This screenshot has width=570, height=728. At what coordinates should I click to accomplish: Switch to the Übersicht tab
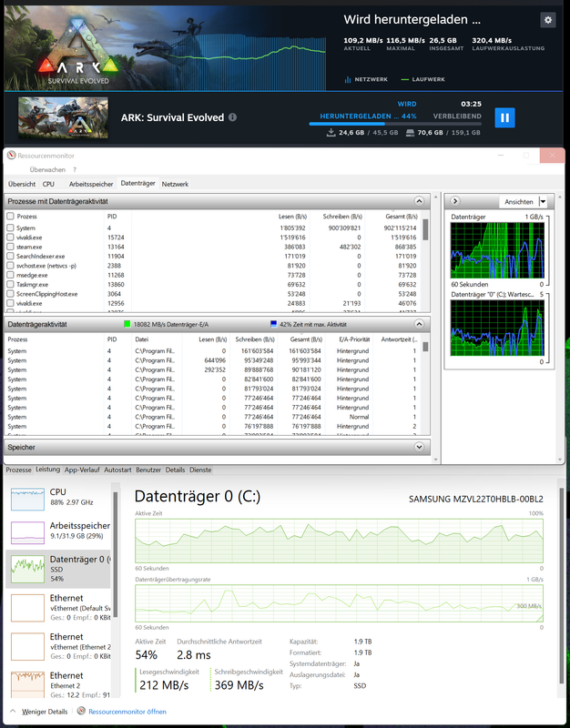[21, 184]
